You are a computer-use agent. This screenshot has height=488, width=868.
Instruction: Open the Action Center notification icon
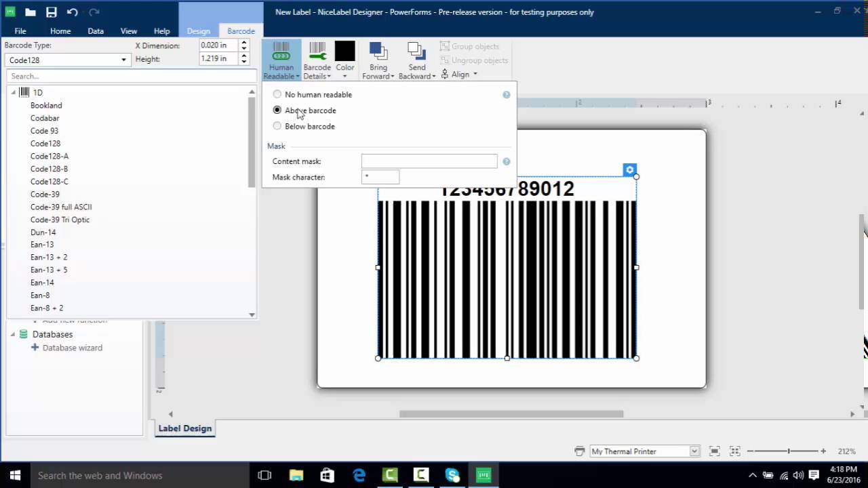814,475
